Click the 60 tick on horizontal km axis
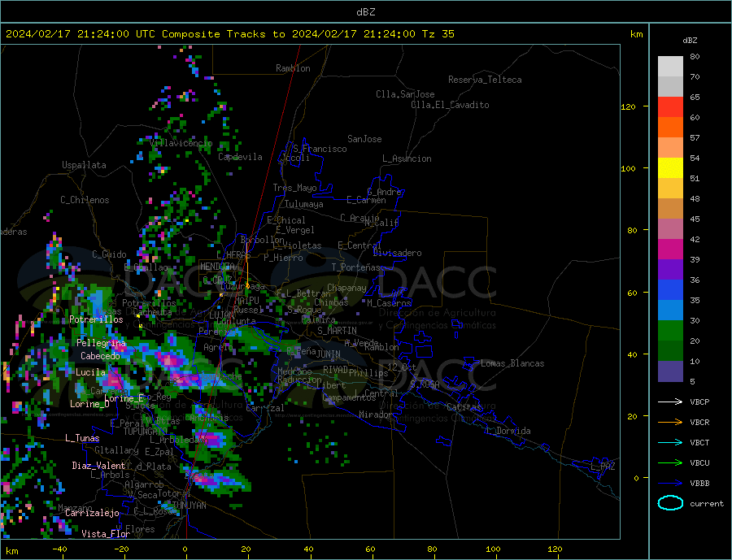The width and height of the screenshot is (732, 560). point(370,549)
